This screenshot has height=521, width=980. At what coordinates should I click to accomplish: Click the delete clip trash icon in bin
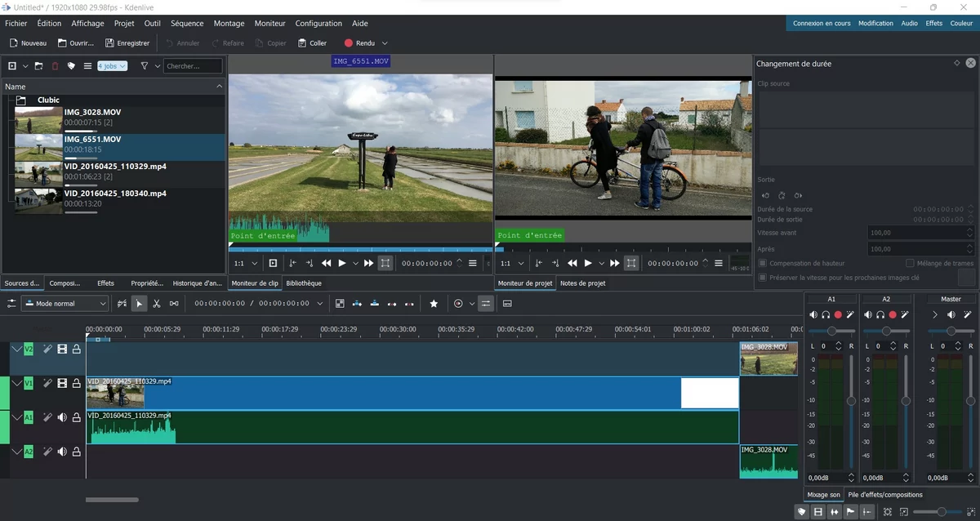[x=55, y=66]
